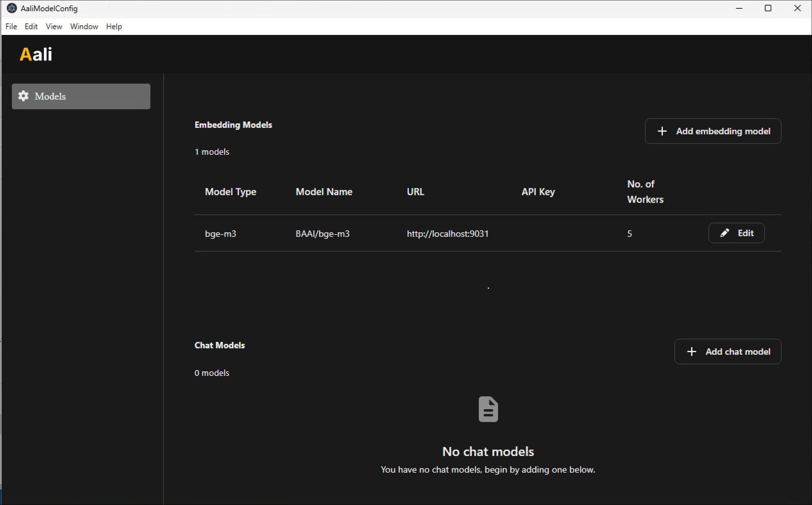Maximize the AaliModelConfig window
The width and height of the screenshot is (812, 505).
[768, 8]
